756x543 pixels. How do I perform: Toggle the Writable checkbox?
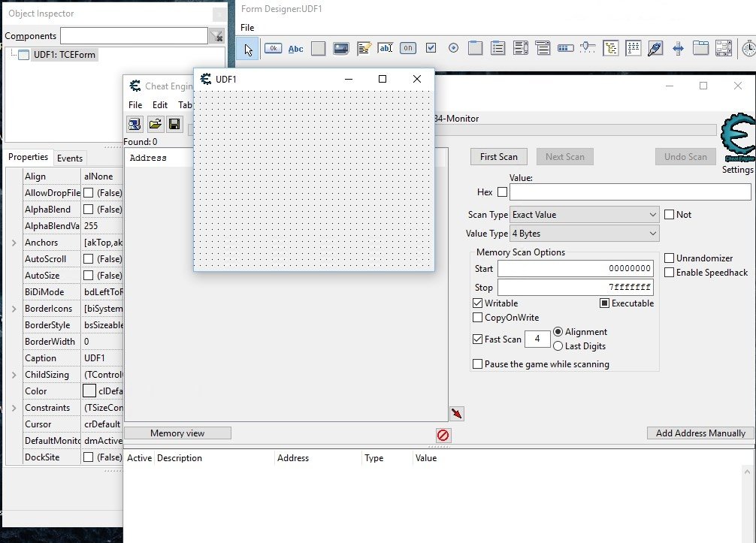tap(478, 303)
